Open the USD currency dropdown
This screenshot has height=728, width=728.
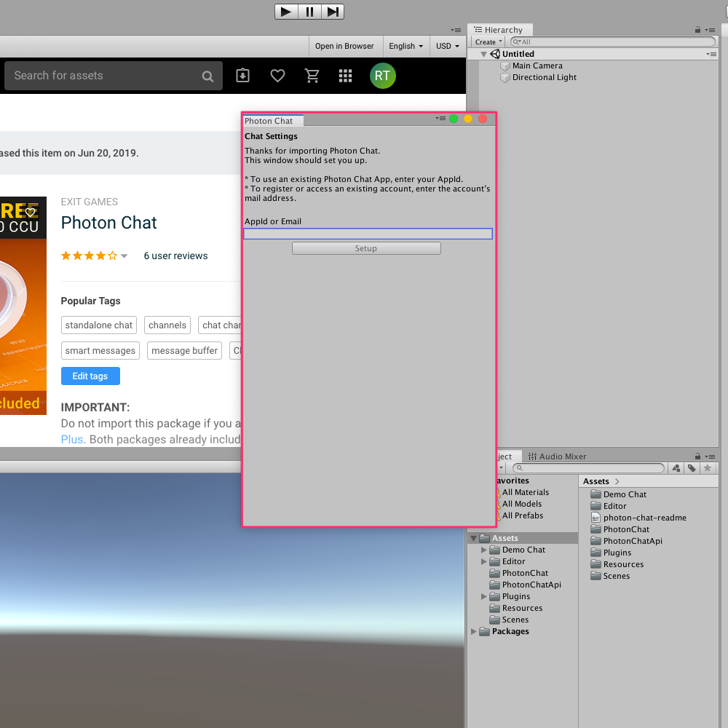pyautogui.click(x=448, y=46)
